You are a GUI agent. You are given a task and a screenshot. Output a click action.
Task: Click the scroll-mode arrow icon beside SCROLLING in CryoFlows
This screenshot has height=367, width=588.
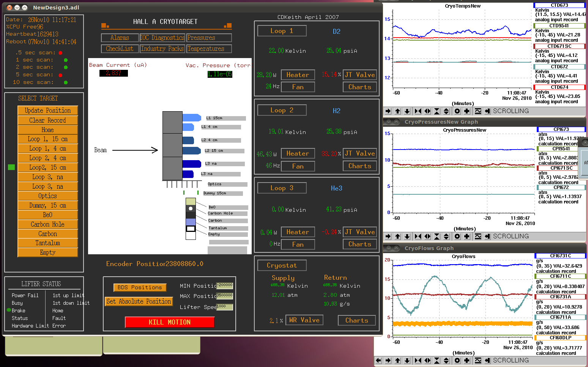(487, 361)
